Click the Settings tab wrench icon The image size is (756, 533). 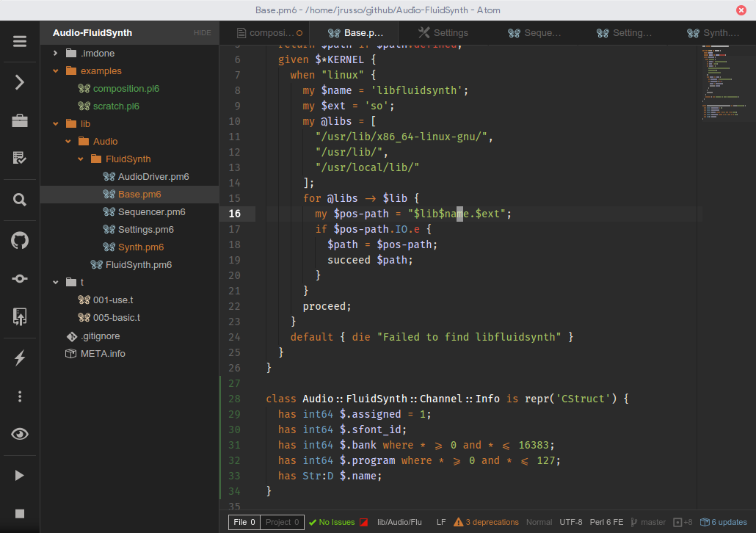(x=424, y=32)
